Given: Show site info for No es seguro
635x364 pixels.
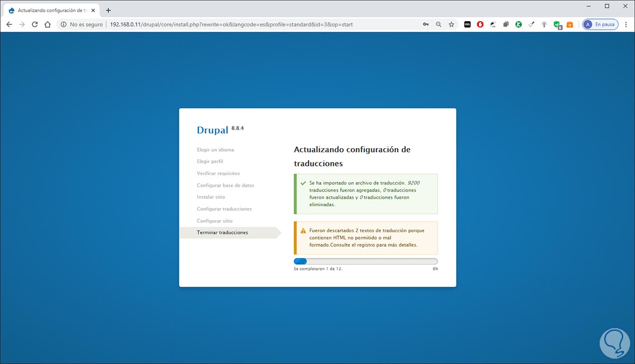Looking at the screenshot, I should (81, 24).
